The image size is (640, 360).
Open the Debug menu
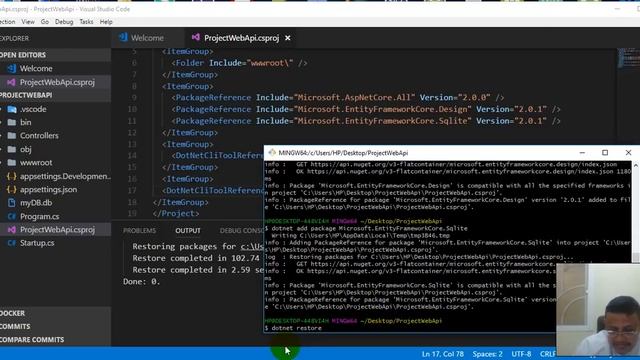click(x=64, y=22)
